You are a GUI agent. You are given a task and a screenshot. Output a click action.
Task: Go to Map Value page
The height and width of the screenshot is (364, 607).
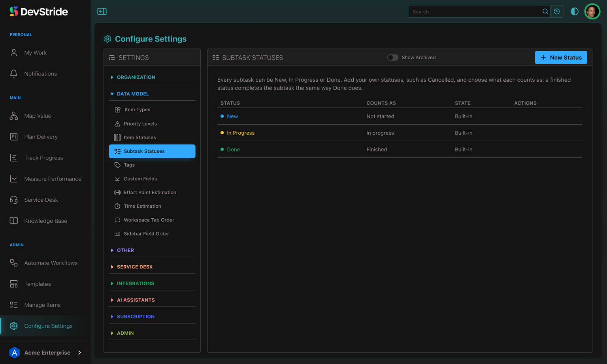click(45, 116)
